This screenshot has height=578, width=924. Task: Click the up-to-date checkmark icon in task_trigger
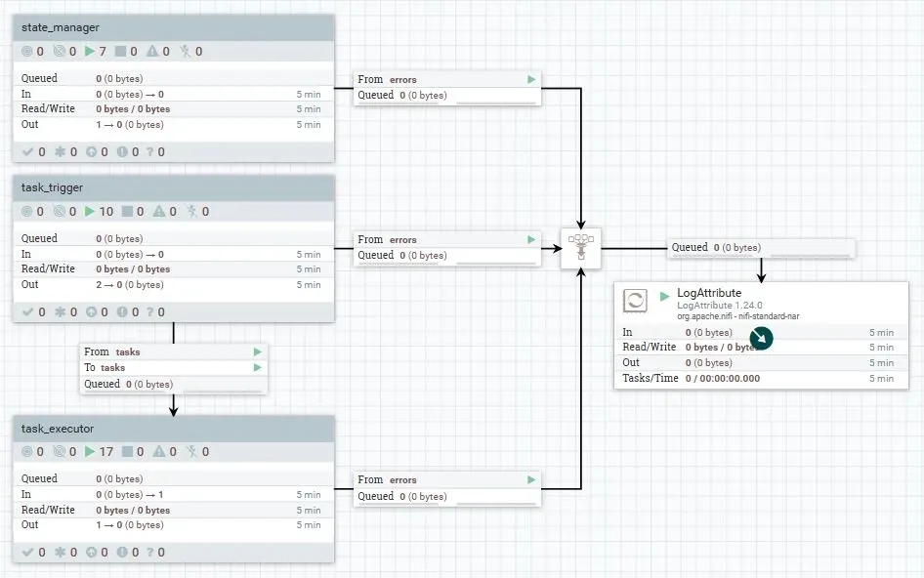(27, 311)
